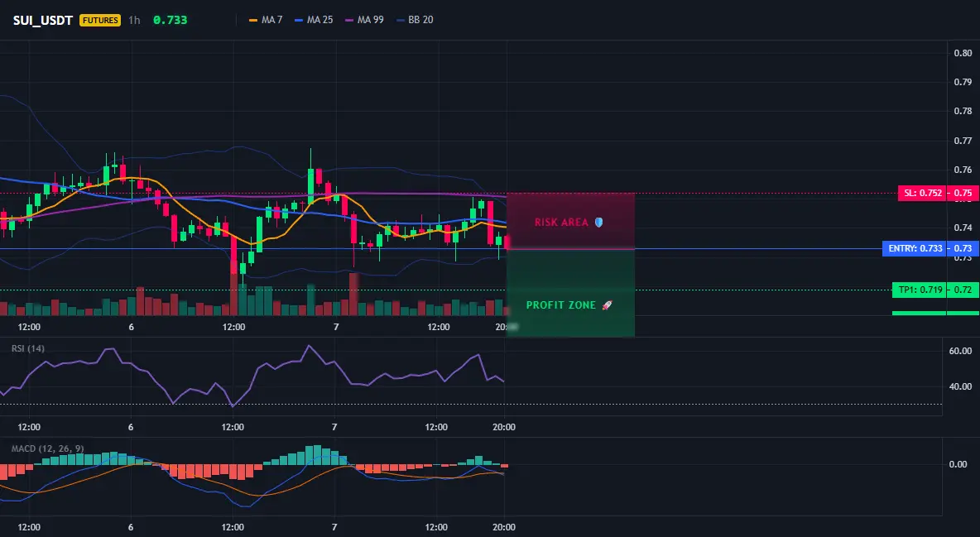Viewport: 980px width, 537px height.
Task: Click the day 7 label on MACD time axis
Action: [x=334, y=527]
